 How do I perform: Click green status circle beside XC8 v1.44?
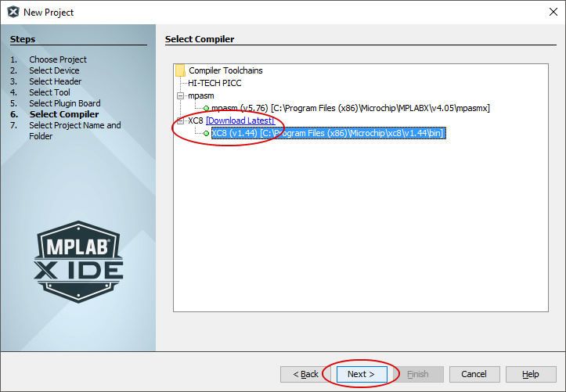[x=206, y=134]
